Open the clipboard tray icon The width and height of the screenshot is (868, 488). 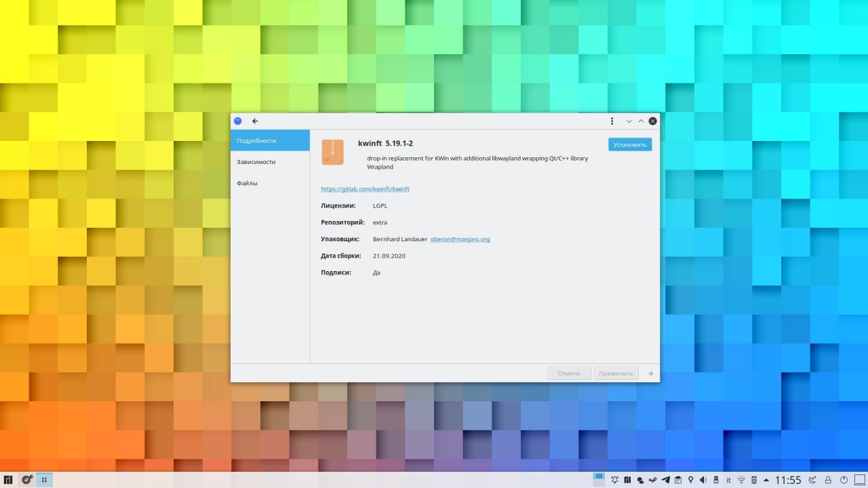tap(678, 480)
